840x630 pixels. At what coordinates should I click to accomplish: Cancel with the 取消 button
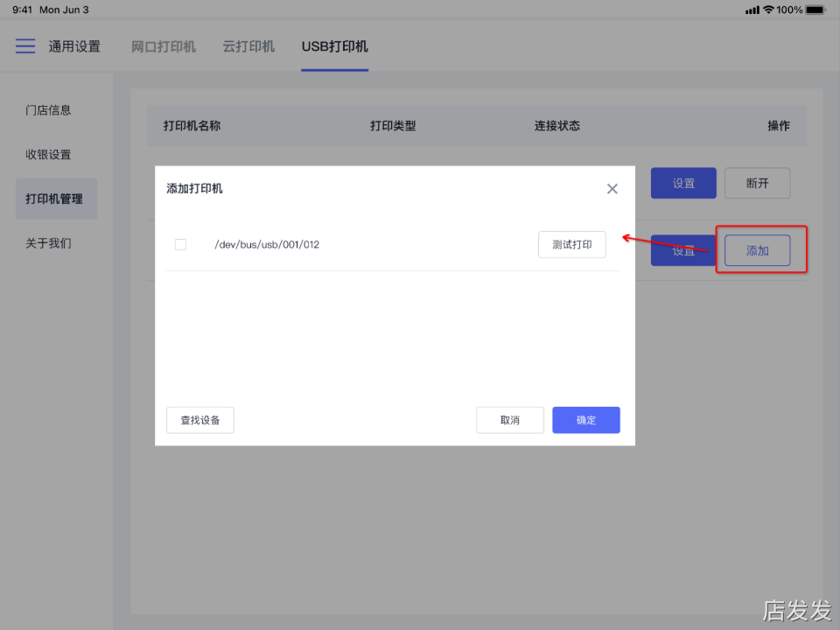(x=510, y=420)
